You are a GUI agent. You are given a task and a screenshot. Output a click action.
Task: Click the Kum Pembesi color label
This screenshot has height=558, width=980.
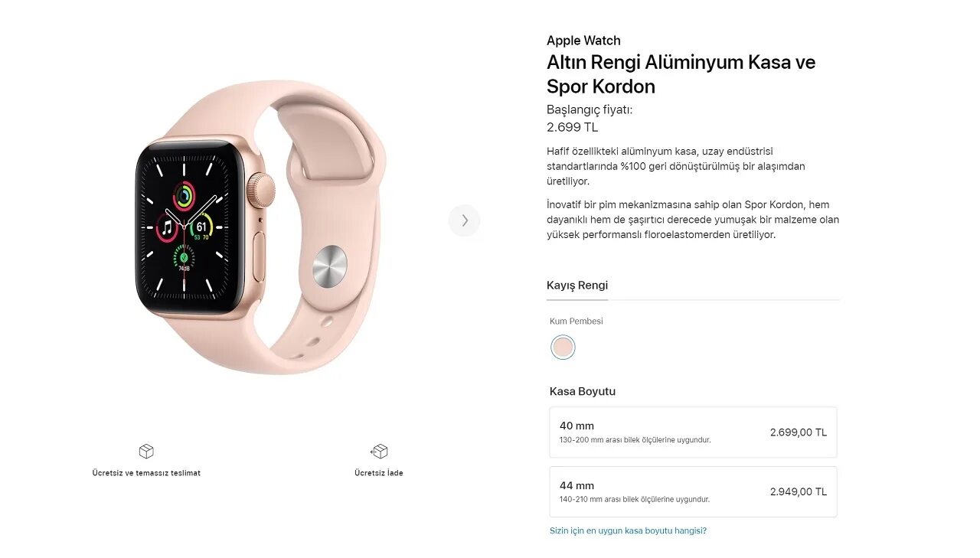click(577, 321)
